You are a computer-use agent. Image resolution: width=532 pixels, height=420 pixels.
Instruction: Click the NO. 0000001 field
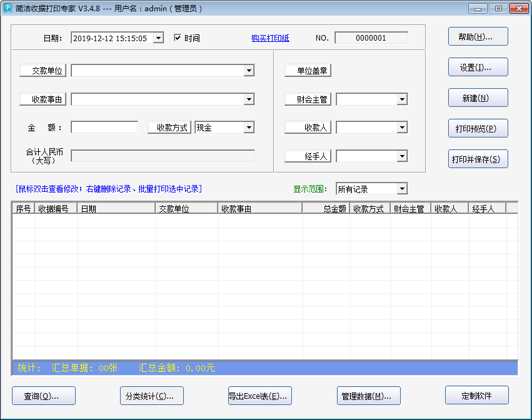click(x=371, y=38)
